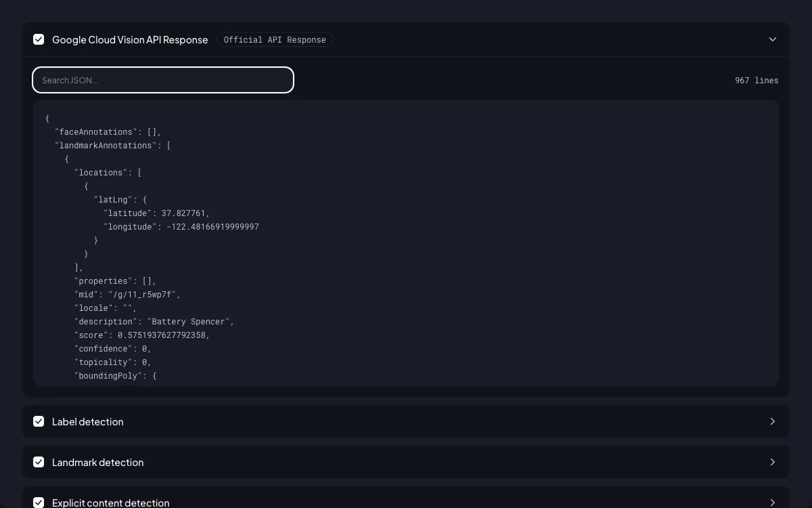Click the longitude value -122.48166919999997
The width and height of the screenshot is (812, 508).
pos(212,227)
